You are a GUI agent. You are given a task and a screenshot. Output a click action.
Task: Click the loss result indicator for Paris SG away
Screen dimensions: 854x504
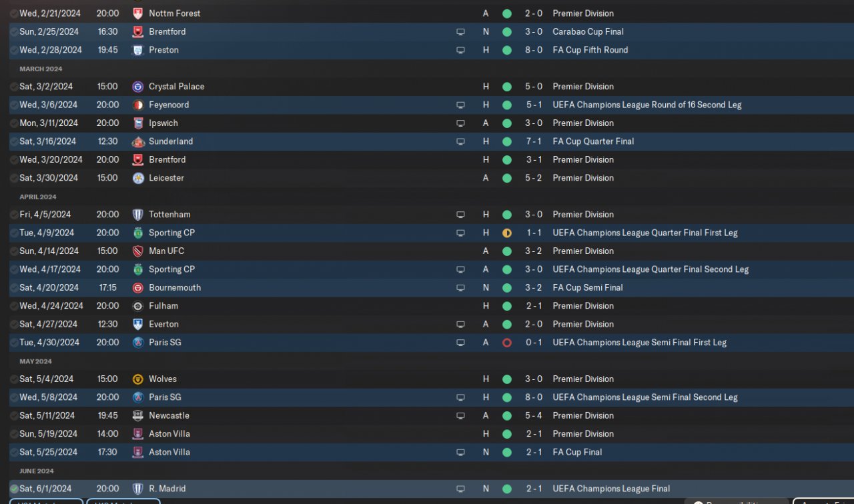pos(507,343)
